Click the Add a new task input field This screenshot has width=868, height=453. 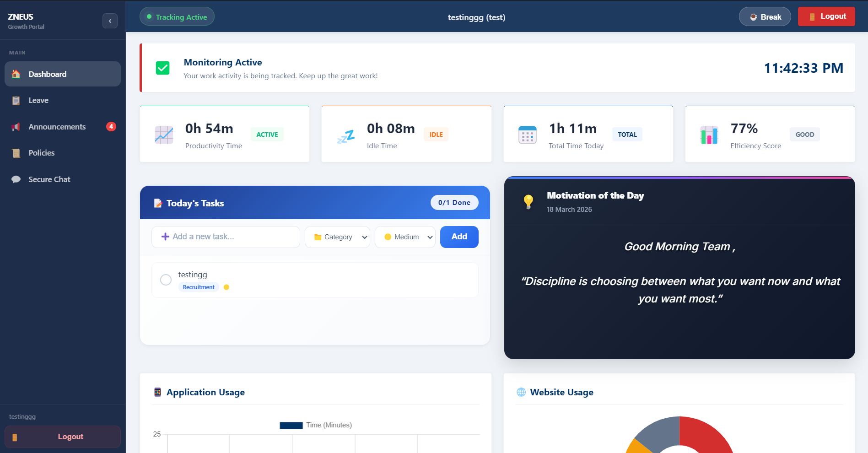click(225, 237)
